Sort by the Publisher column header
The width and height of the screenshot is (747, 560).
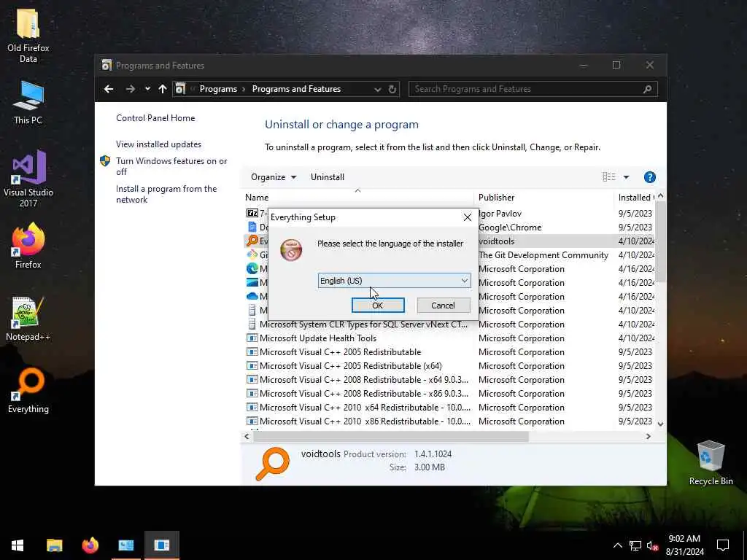pos(543,197)
